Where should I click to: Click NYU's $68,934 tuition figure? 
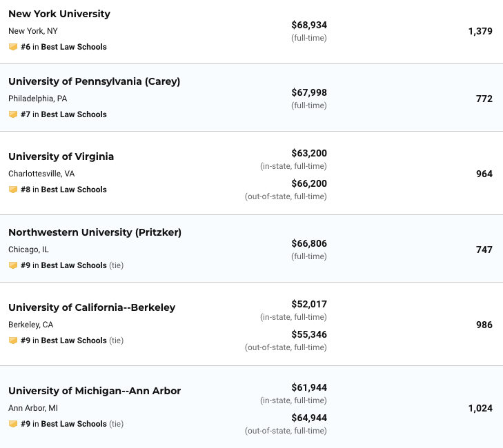click(308, 25)
